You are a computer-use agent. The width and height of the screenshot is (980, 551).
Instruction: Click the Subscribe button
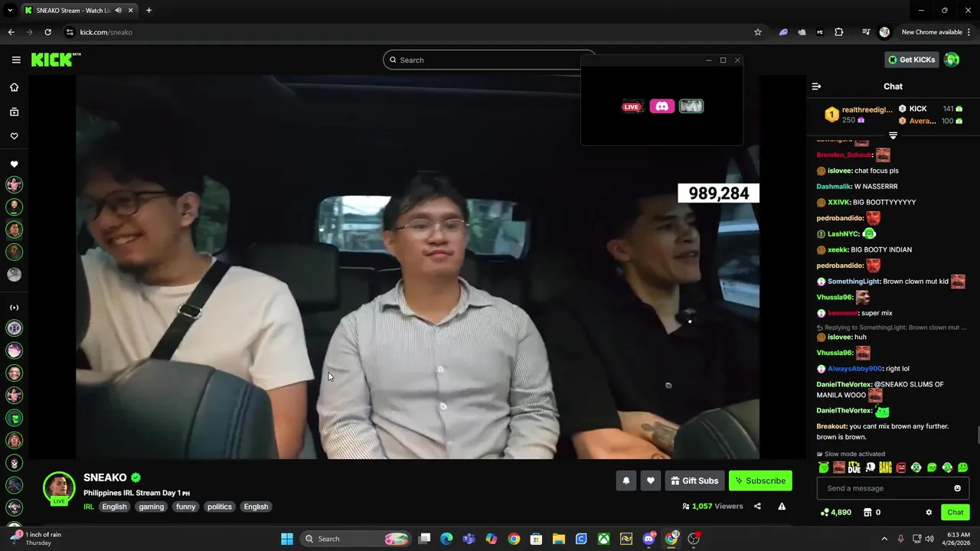760,481
